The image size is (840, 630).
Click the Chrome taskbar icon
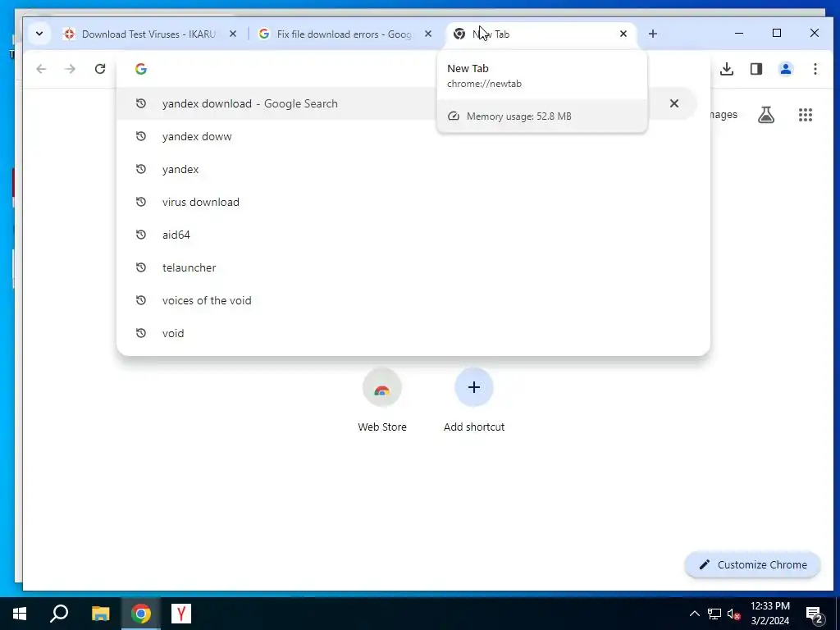(141, 614)
